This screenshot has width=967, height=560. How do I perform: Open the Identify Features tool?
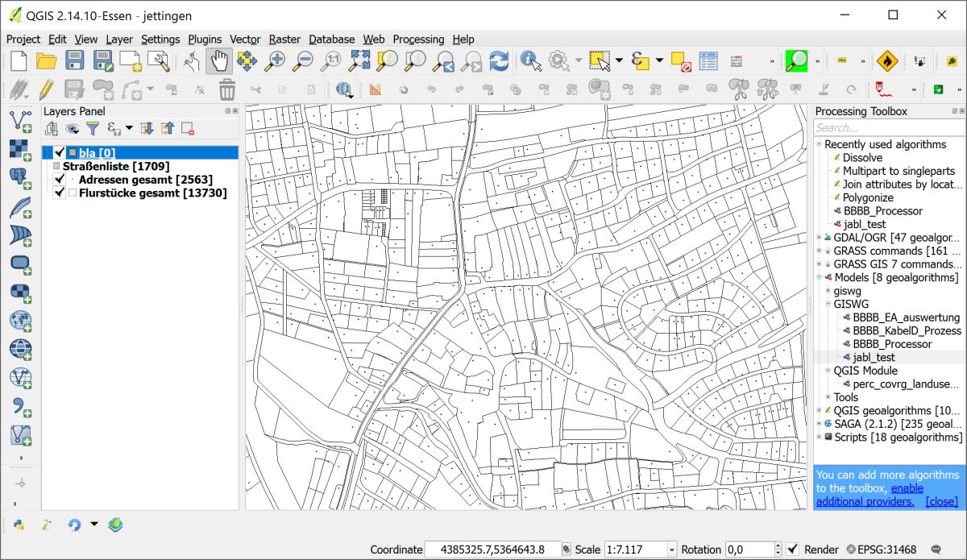pos(529,60)
